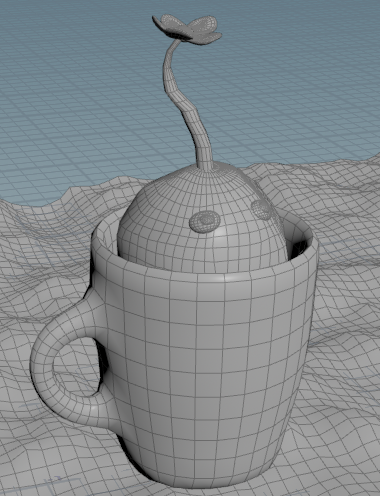Select the egg character's left eye
The width and height of the screenshot is (380, 496).
(x=205, y=221)
